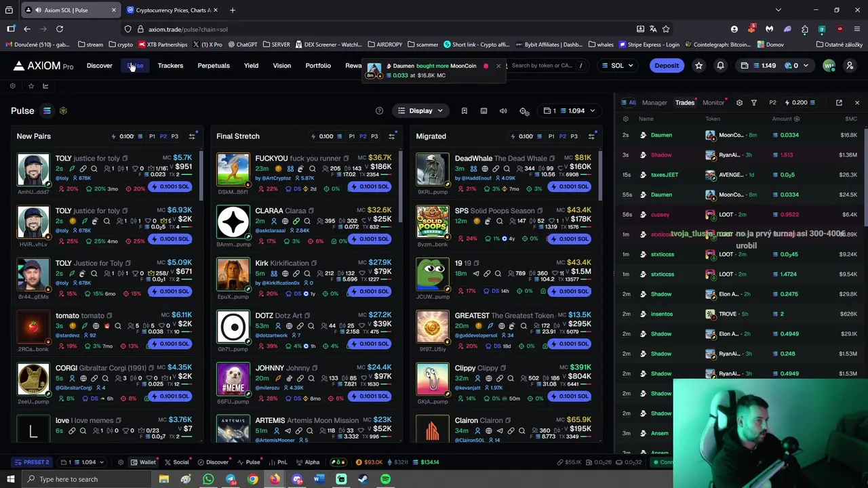
Task: Open the Clippy token image
Action: (433, 380)
